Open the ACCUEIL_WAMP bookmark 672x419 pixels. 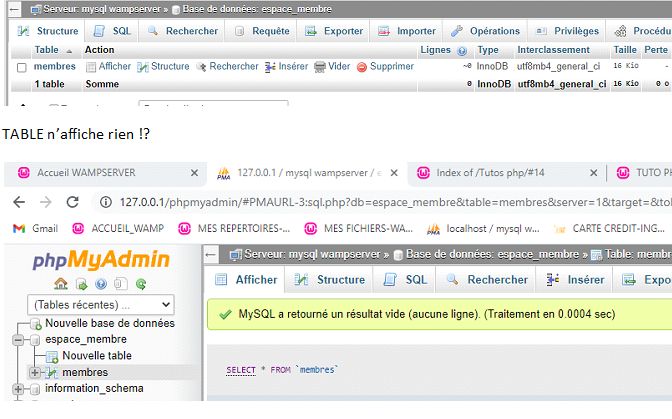coord(118,228)
